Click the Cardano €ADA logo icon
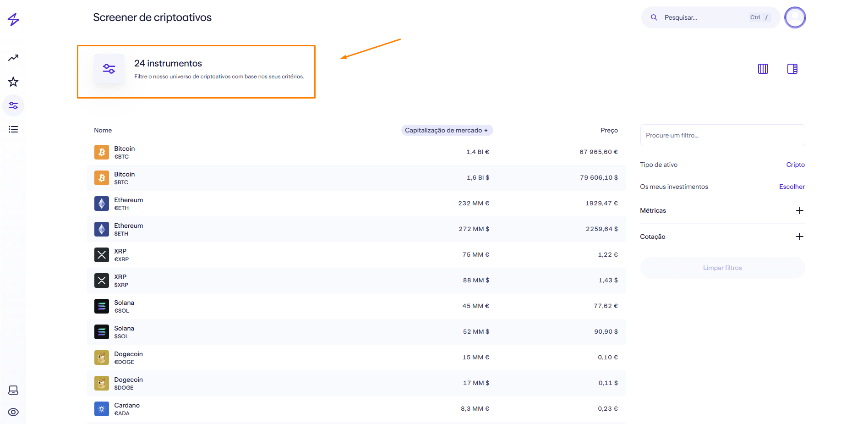Viewport: 868px width, 424px height. click(x=102, y=409)
